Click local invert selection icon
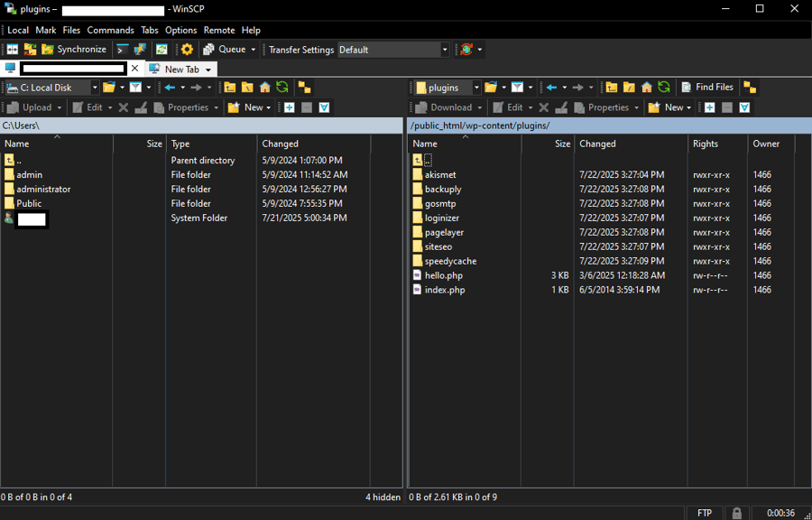The image size is (812, 520). click(x=324, y=107)
